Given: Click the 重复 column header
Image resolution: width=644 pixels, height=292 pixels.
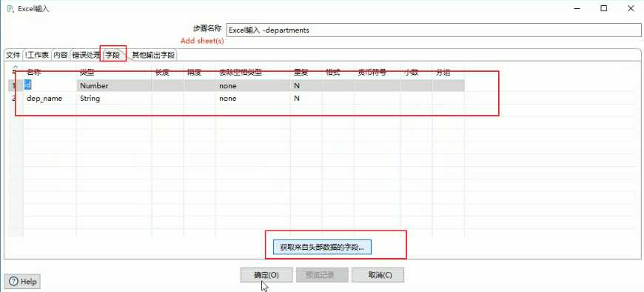Looking at the screenshot, I should 306,73.
